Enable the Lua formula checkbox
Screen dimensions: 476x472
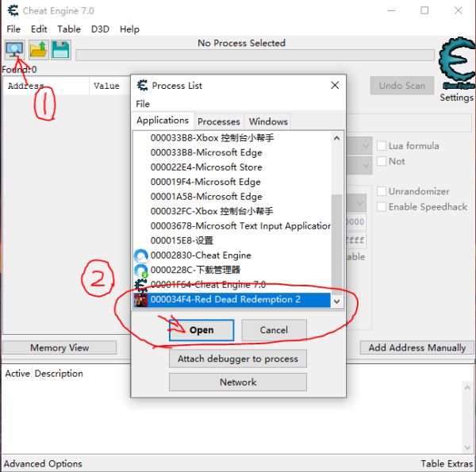click(382, 146)
